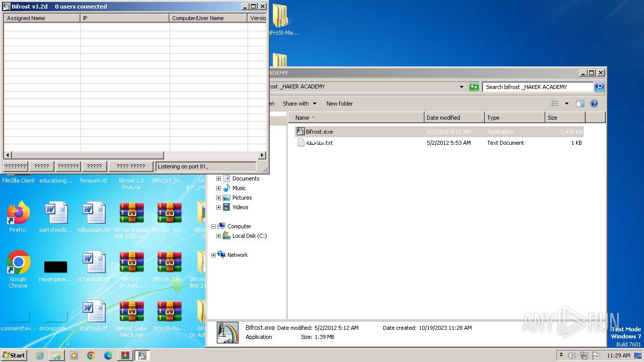Click the volume speaker tray icon
Image resolution: width=644 pixels, height=362 pixels.
coord(572,355)
